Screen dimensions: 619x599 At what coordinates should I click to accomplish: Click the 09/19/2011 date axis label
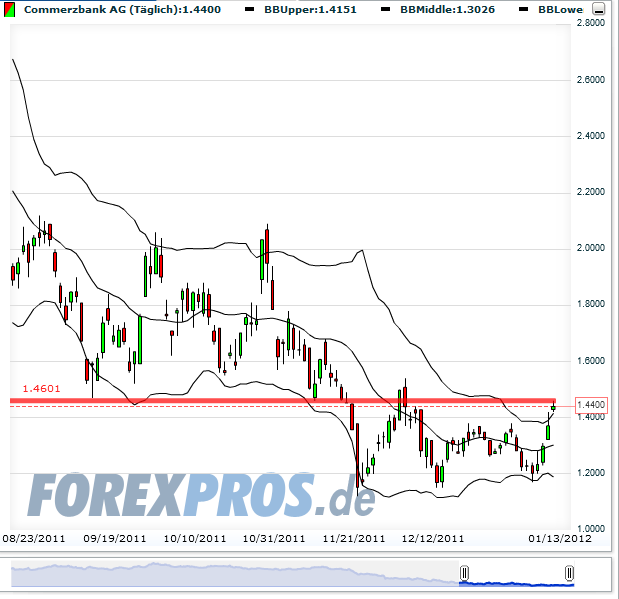pyautogui.click(x=114, y=539)
